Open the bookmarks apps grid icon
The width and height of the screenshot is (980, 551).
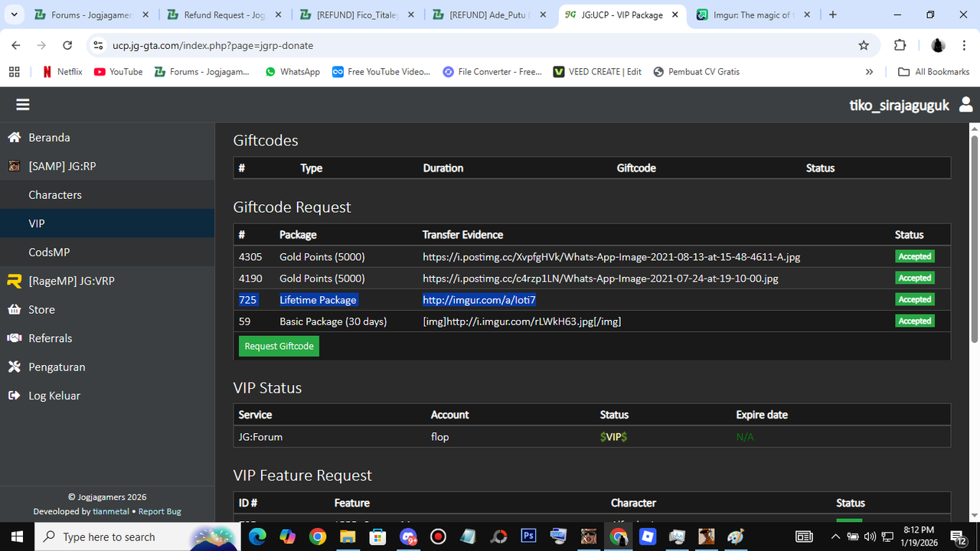coord(14,71)
